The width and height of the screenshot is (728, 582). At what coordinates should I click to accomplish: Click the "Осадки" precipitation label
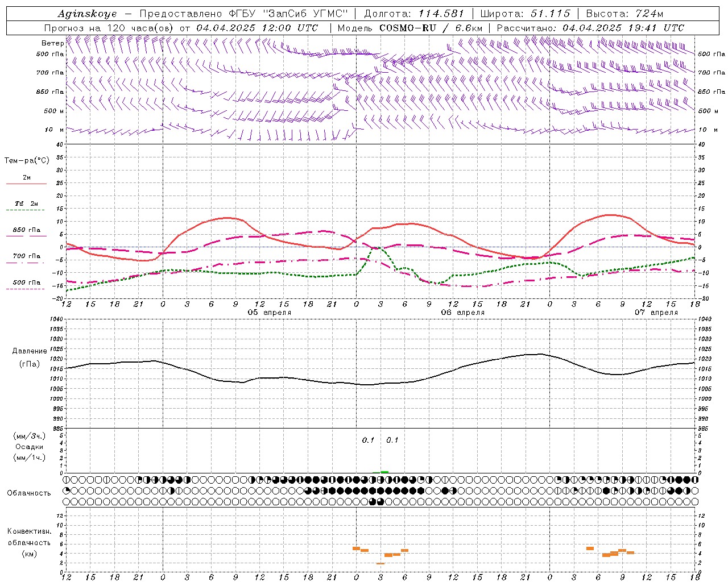(30, 447)
